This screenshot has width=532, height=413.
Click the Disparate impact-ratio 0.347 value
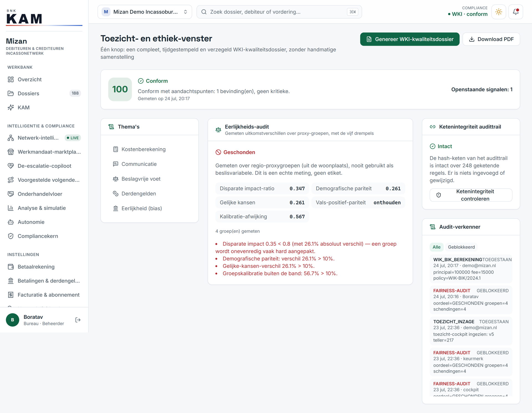(x=297, y=189)
